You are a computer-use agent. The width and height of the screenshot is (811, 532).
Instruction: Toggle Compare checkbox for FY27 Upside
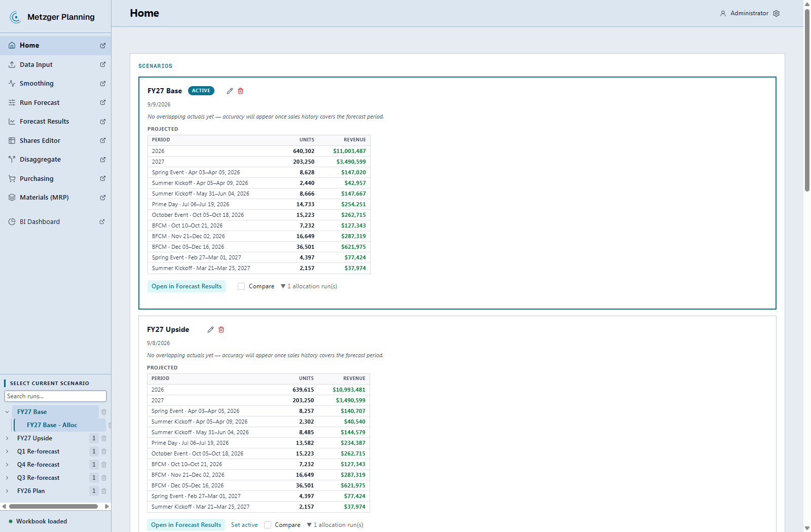coord(268,525)
